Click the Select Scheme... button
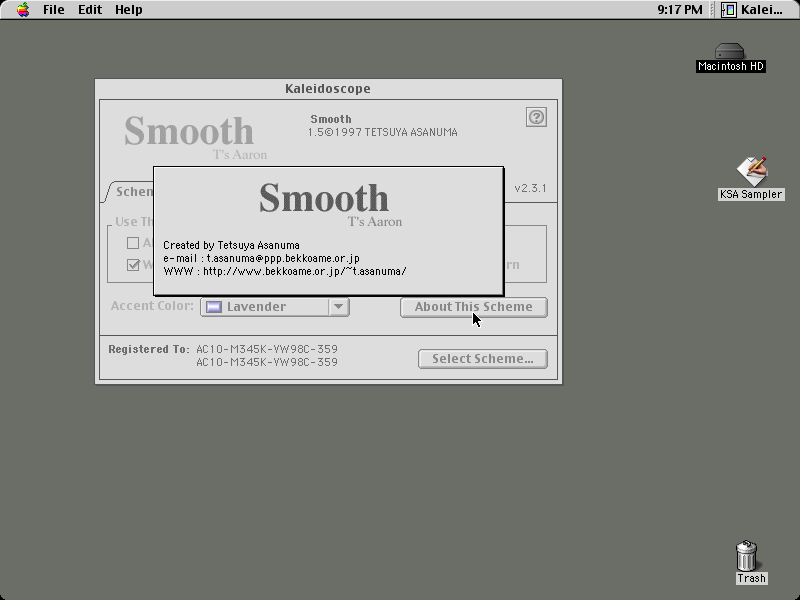 pos(483,359)
